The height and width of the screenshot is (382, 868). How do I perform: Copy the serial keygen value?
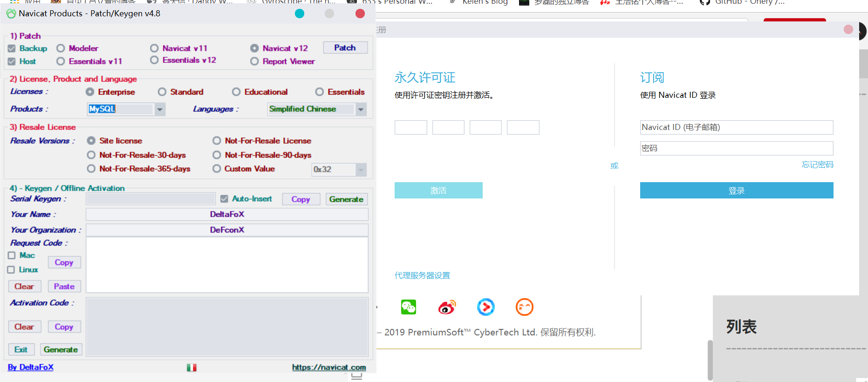(301, 199)
